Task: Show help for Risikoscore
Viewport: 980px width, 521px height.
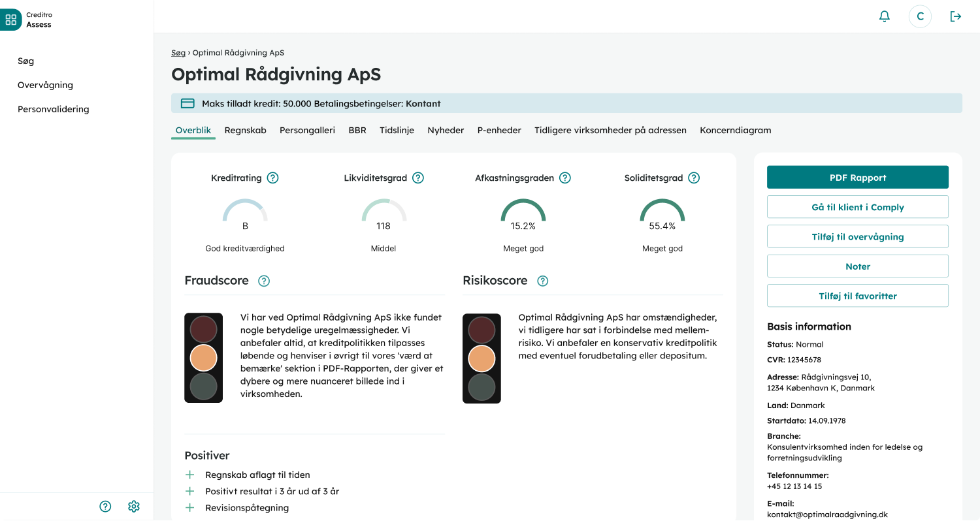Action: click(542, 281)
